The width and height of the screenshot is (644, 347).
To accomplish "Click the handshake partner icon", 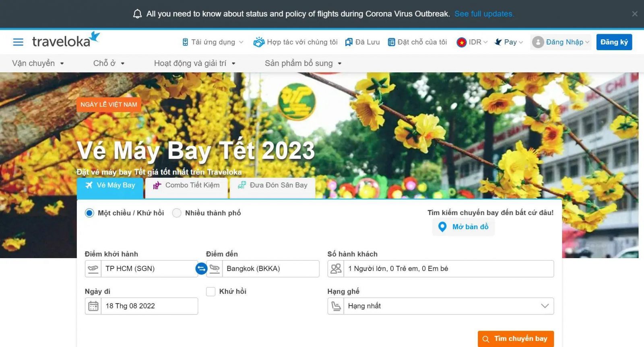I will point(259,42).
